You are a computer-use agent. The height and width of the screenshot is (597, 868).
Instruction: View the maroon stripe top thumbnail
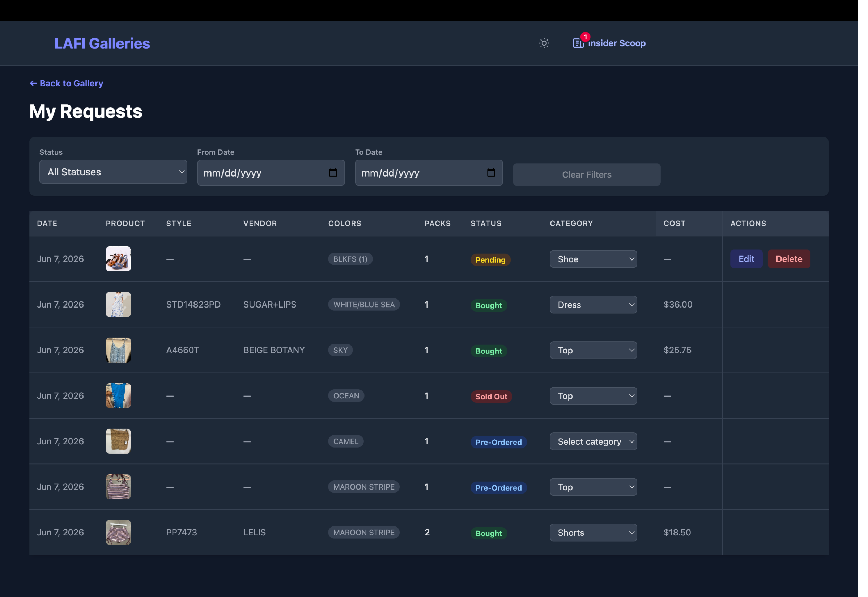pos(118,487)
